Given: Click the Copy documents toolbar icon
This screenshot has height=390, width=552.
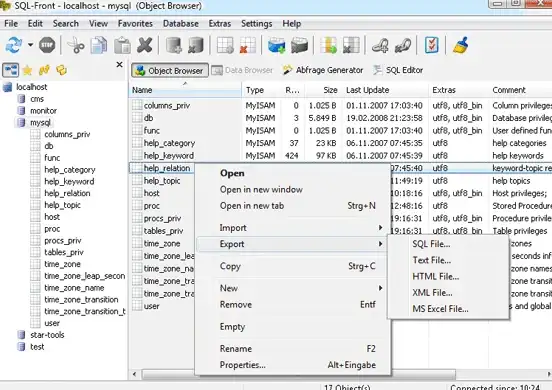Looking at the screenshot, I should tap(99, 45).
